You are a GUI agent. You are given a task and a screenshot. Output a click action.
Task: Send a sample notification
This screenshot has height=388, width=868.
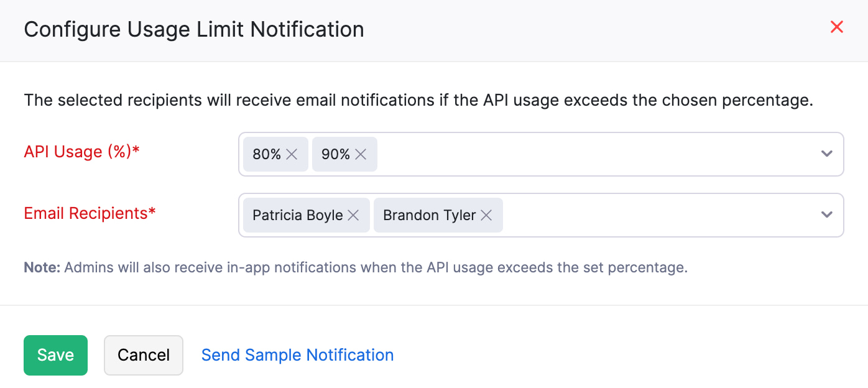[297, 354]
